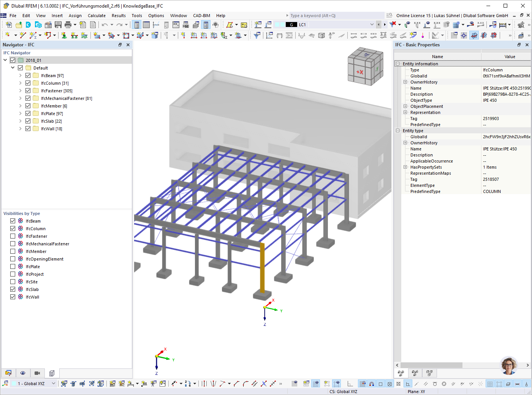Open the Calculate menu
532x395 pixels.
click(x=97, y=16)
